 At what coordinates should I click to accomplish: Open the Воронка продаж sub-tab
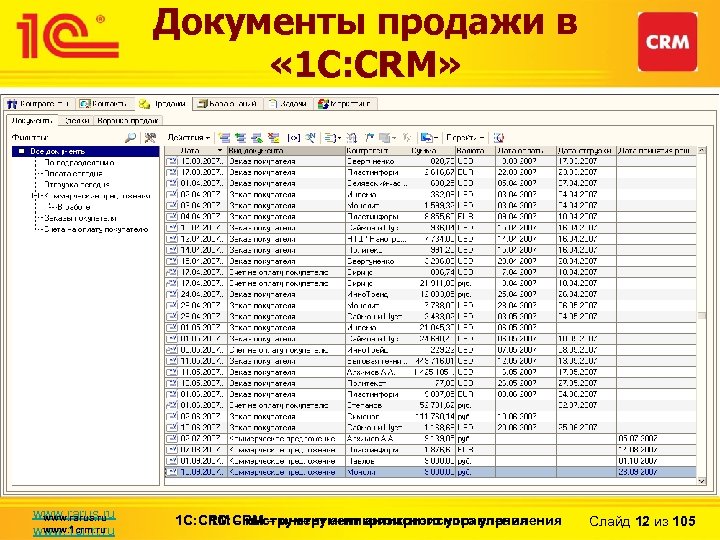[128, 121]
